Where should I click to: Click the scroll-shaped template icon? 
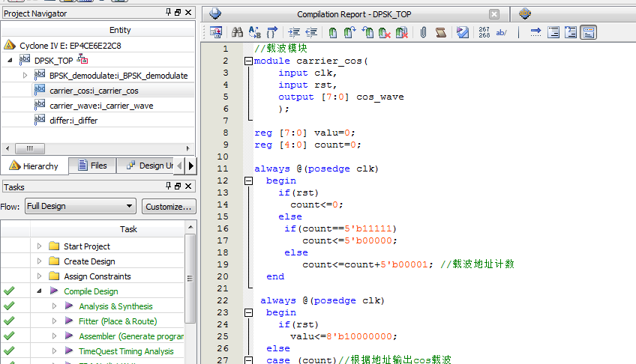point(440,33)
